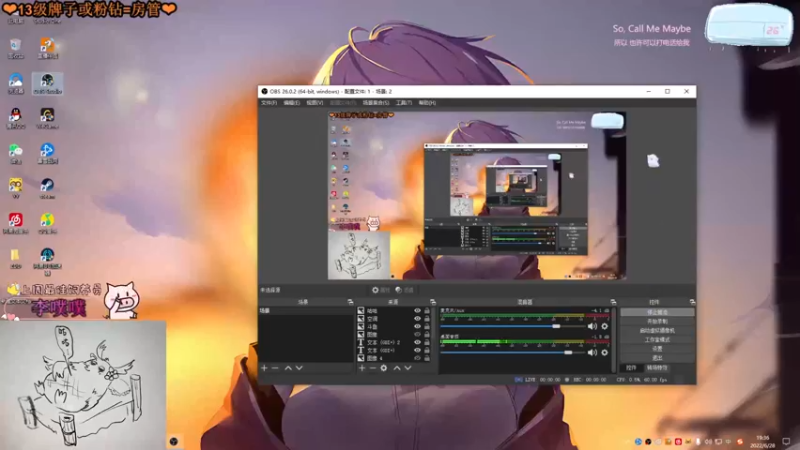Click the 退出 button in controls
800x450 pixels.
click(x=657, y=358)
